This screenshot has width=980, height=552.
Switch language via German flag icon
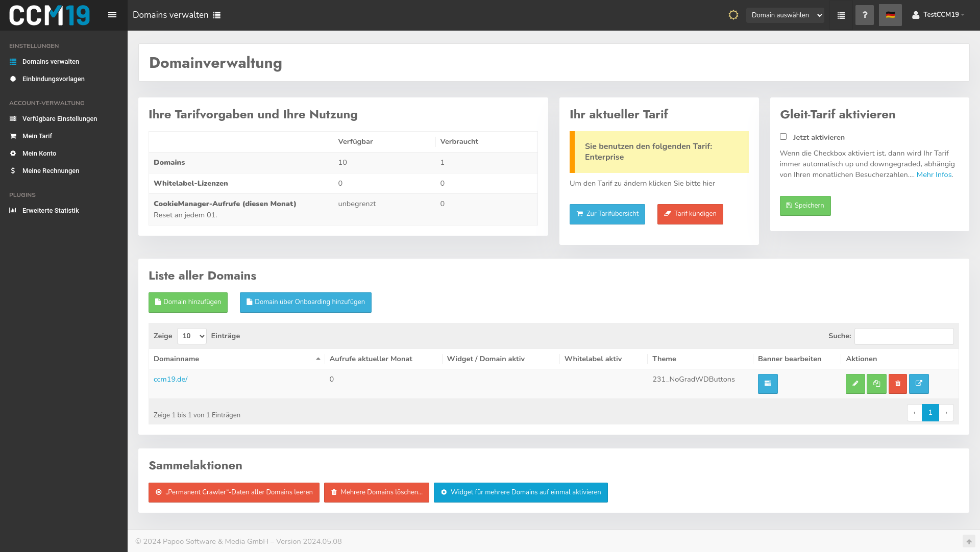click(x=890, y=15)
